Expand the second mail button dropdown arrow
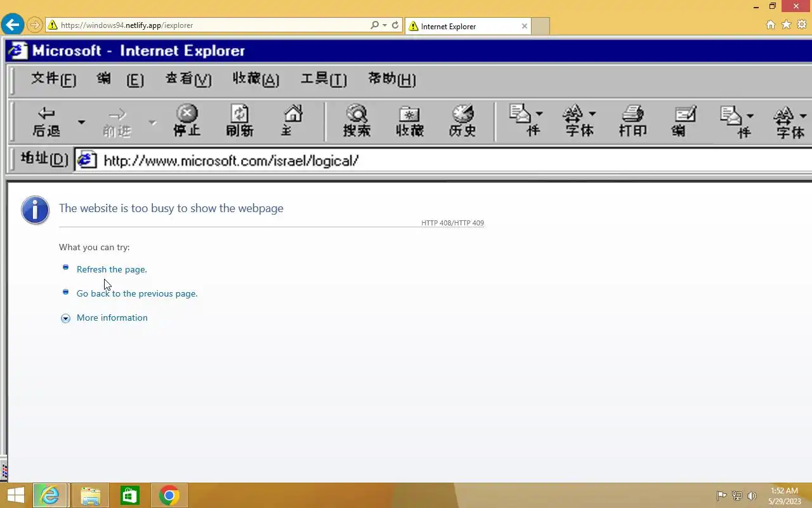 pos(750,116)
